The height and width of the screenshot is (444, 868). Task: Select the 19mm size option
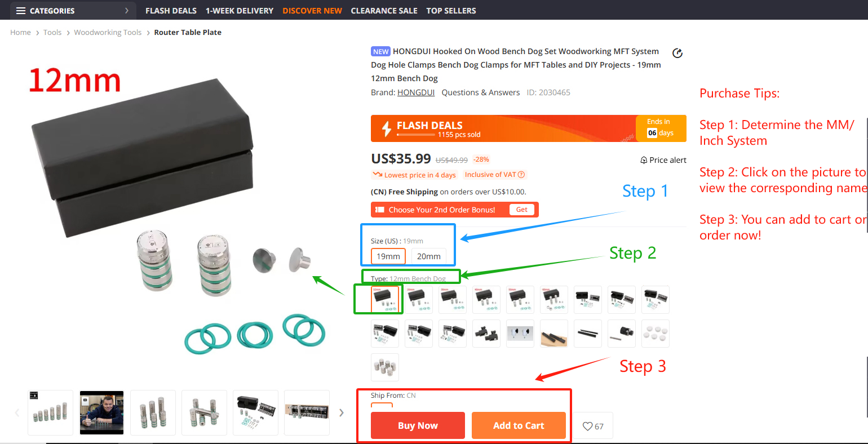(x=388, y=256)
